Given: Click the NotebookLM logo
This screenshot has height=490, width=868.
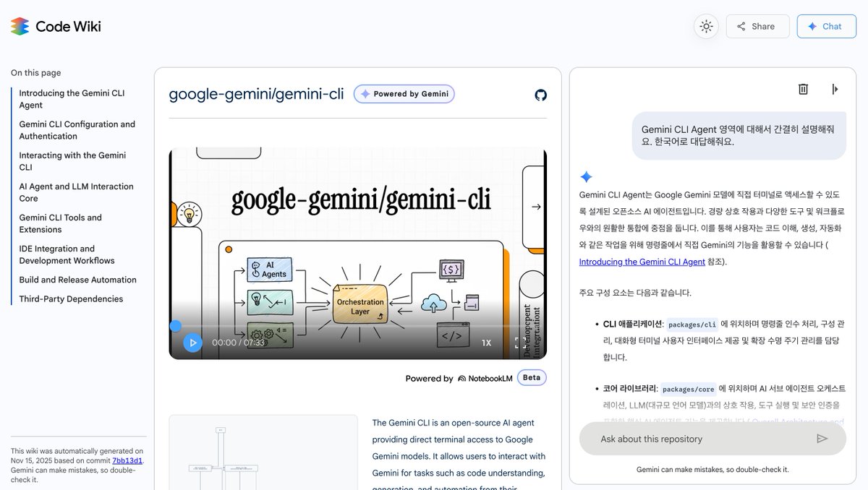Looking at the screenshot, I should [484, 378].
